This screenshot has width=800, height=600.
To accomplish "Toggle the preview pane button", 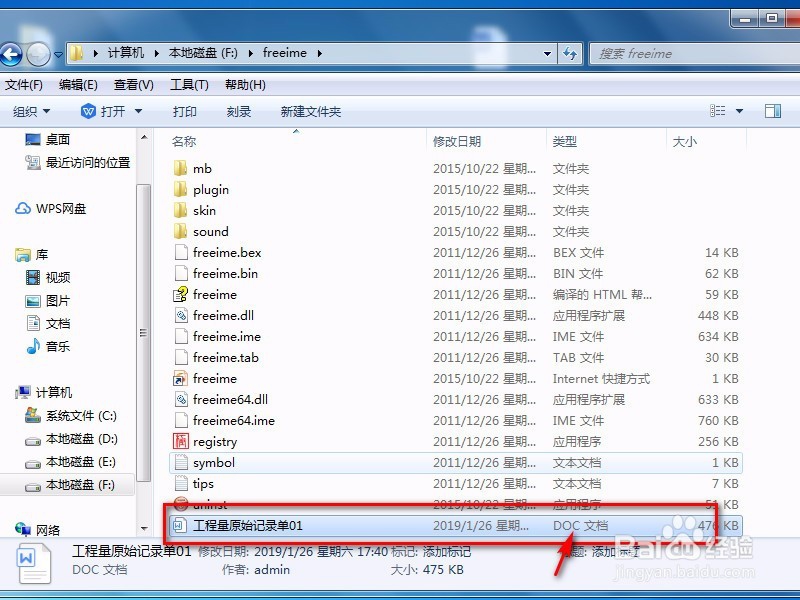I will [x=772, y=111].
